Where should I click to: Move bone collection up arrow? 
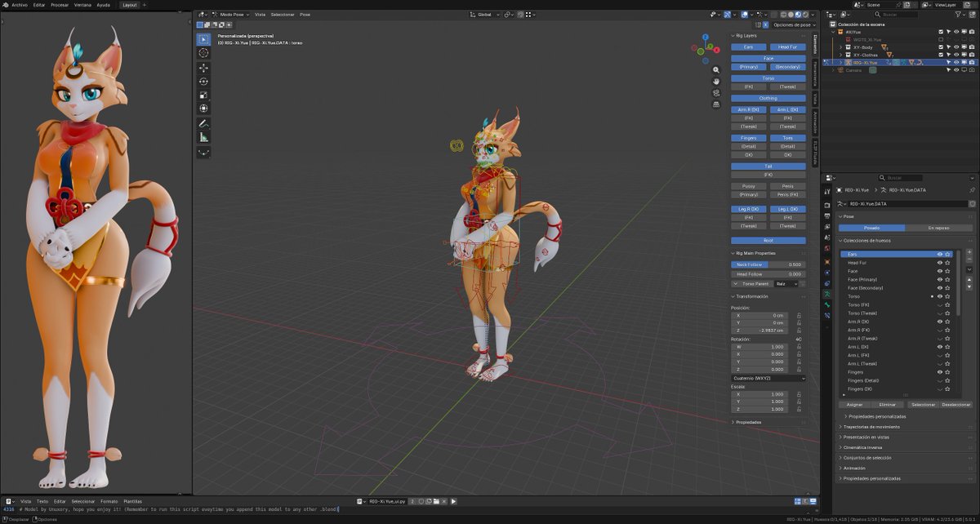(969, 281)
